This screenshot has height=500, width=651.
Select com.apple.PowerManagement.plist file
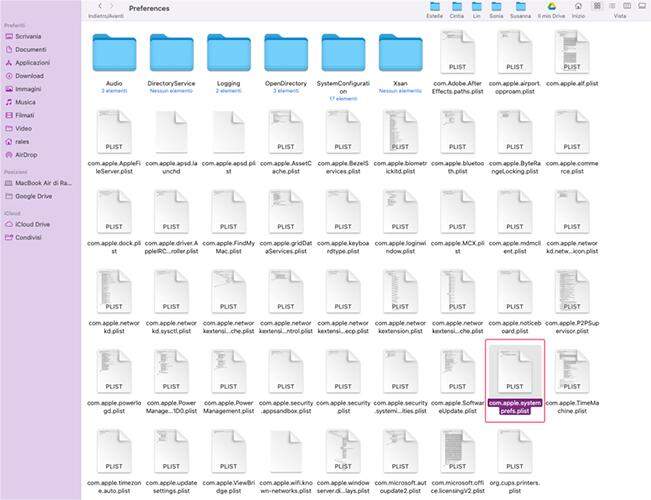click(x=229, y=371)
